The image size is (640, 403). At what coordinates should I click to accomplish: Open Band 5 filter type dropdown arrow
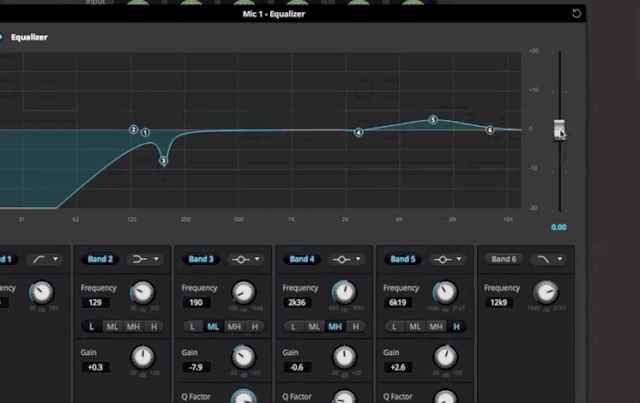459,259
